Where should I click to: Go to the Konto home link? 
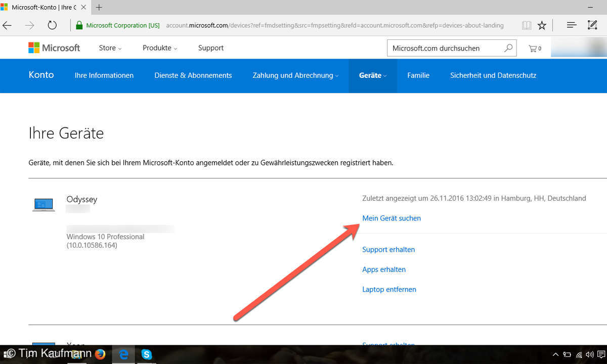41,75
